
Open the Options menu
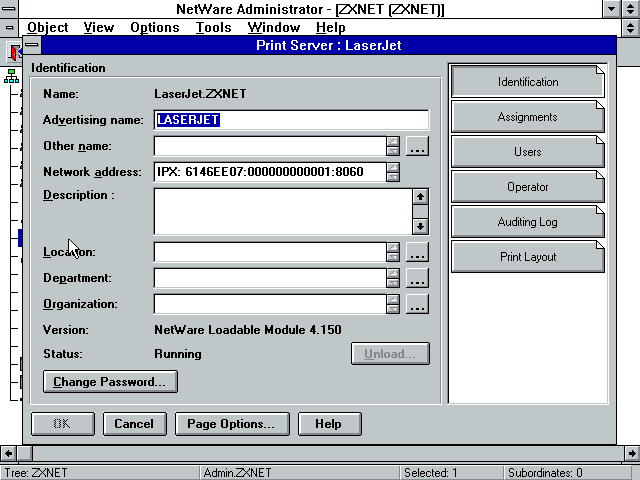[x=155, y=28]
